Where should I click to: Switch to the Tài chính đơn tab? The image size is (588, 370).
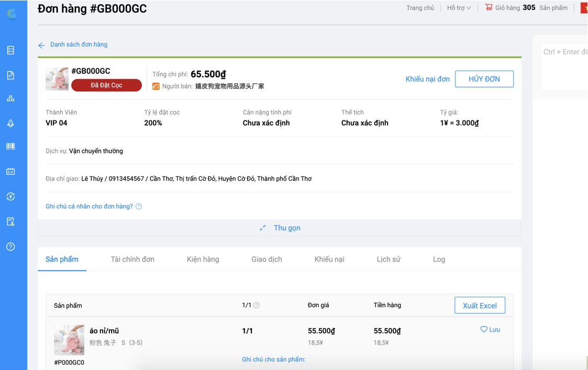click(132, 260)
